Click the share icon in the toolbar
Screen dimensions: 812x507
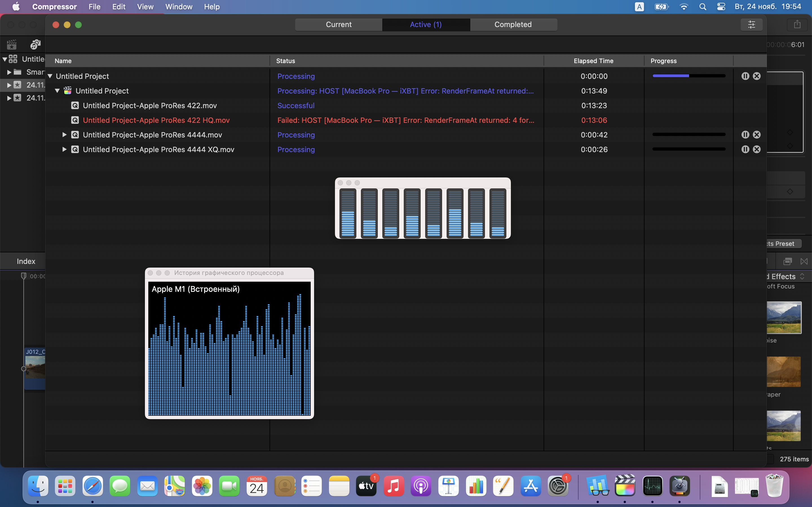[797, 25]
